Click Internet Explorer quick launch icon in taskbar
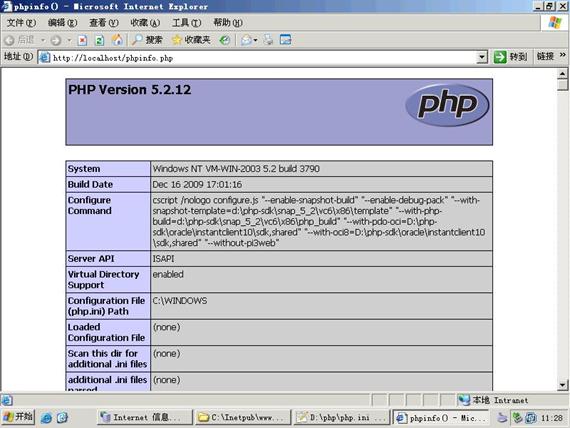 [46, 418]
